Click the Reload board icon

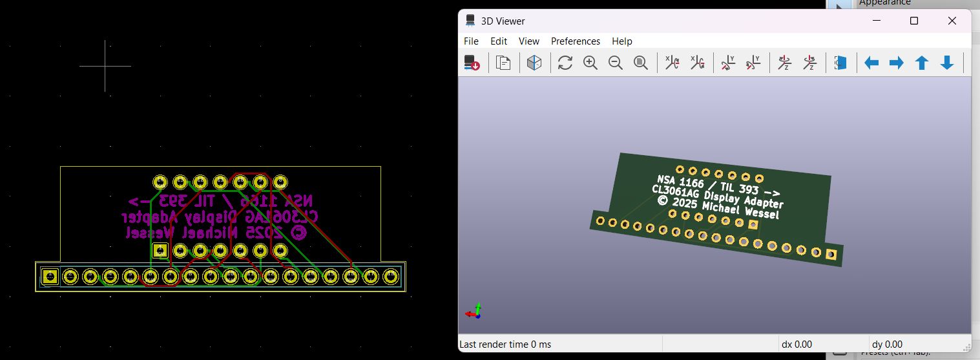(x=472, y=63)
